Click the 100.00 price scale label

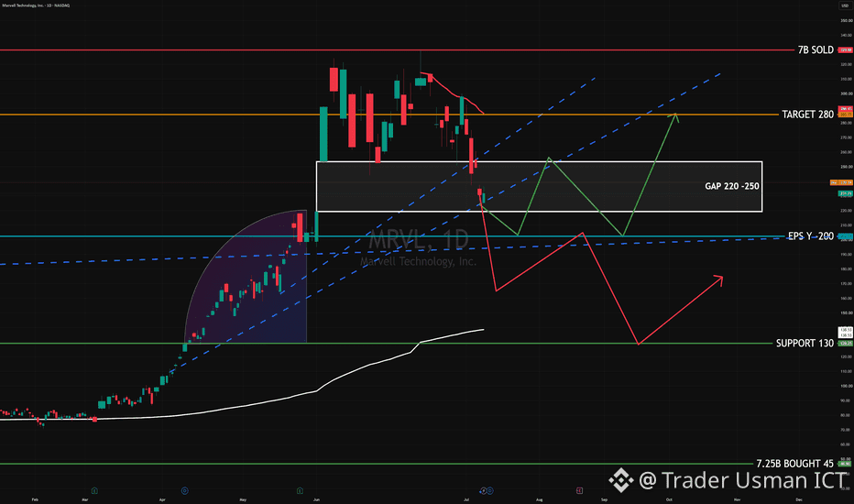pos(847,386)
